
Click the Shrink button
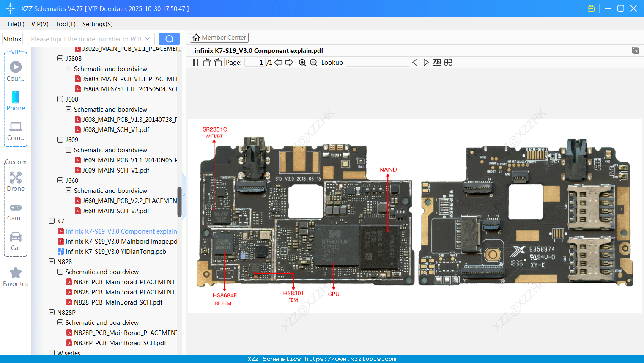[12, 38]
